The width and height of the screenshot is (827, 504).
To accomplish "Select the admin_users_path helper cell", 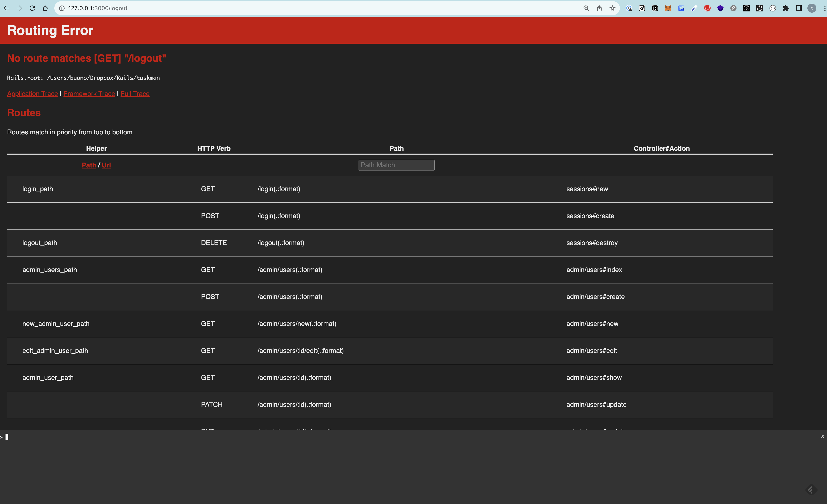I will pos(50,270).
